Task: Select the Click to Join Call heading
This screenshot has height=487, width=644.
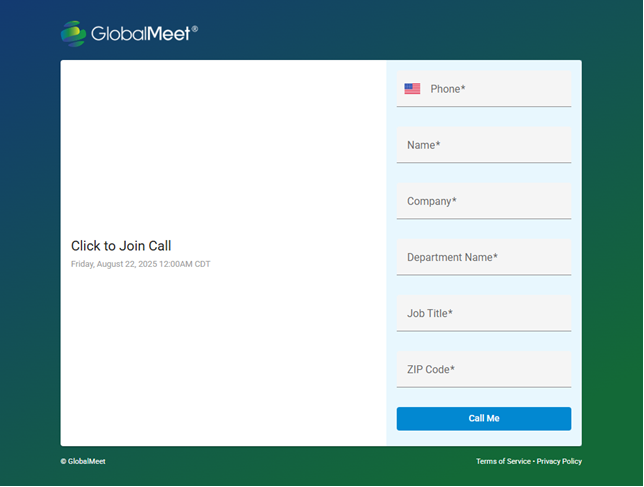Action: [121, 246]
